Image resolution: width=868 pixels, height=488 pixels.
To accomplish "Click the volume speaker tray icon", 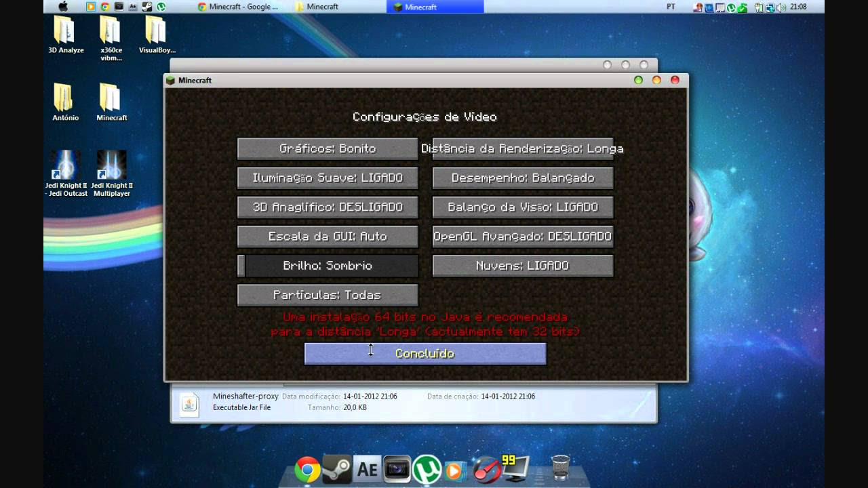I will [x=781, y=7].
